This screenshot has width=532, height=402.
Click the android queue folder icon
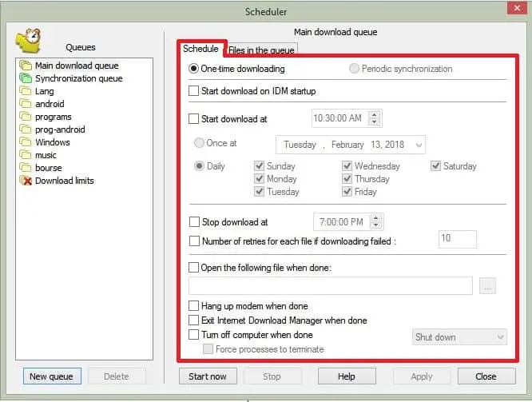click(25, 104)
